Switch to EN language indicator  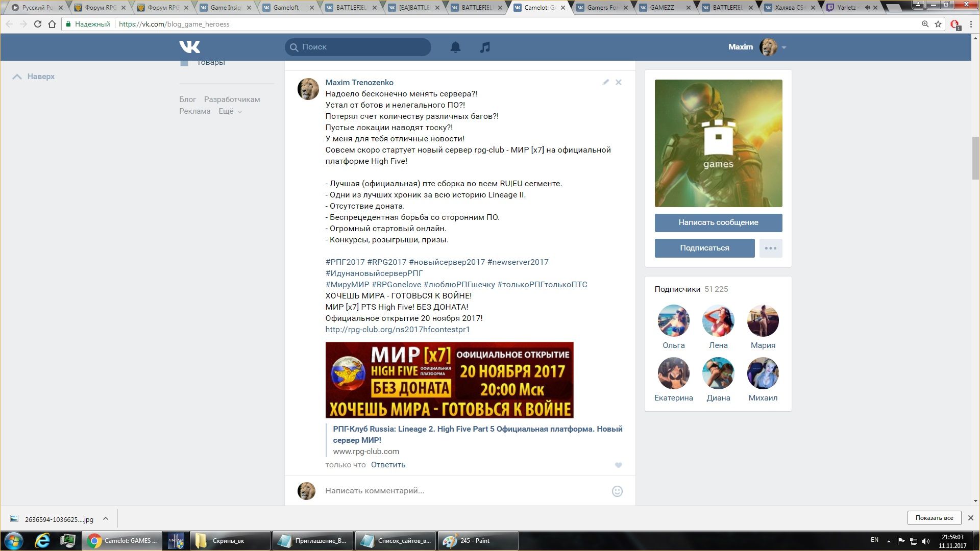click(874, 540)
